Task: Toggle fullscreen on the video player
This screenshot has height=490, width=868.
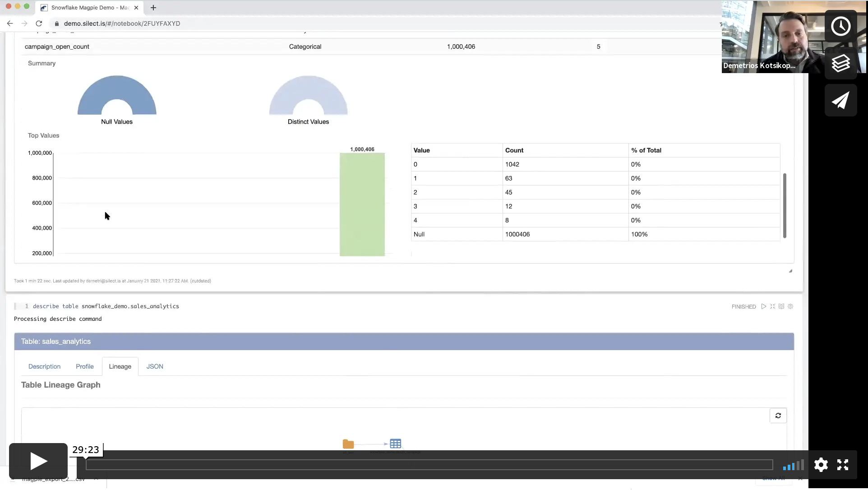Action: tap(842, 465)
